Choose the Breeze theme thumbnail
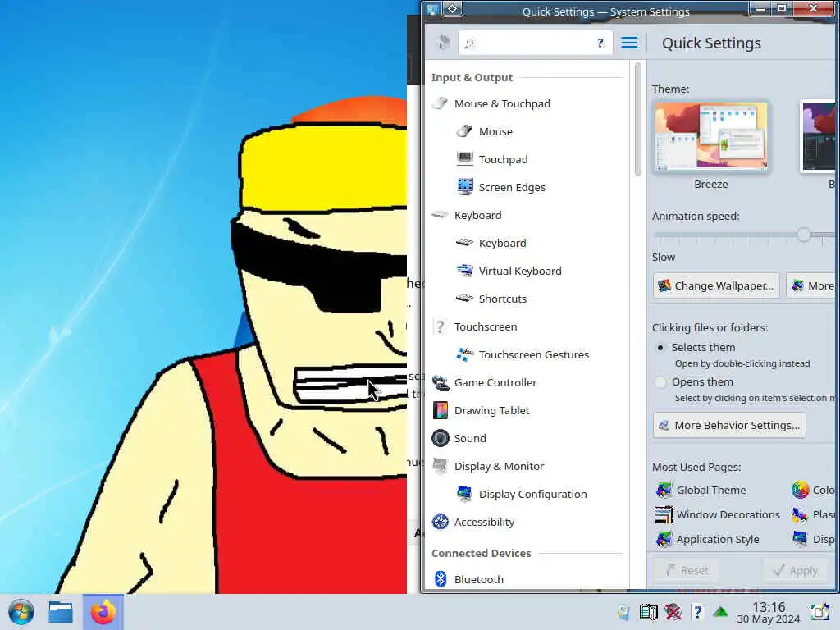Viewport: 840px width, 630px height. pos(711,137)
